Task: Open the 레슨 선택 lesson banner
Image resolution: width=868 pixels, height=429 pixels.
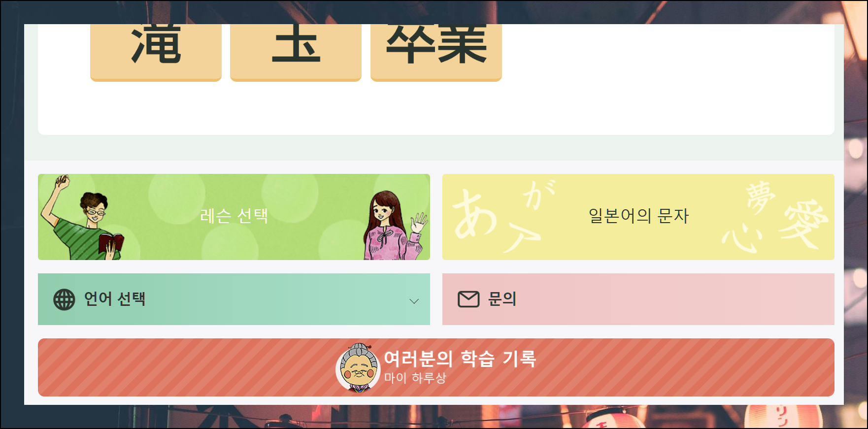Action: click(x=234, y=217)
